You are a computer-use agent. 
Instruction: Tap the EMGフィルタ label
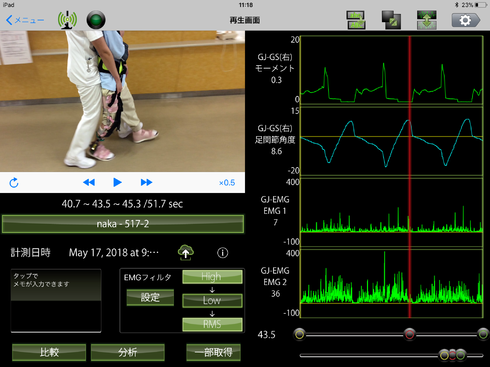point(147,277)
